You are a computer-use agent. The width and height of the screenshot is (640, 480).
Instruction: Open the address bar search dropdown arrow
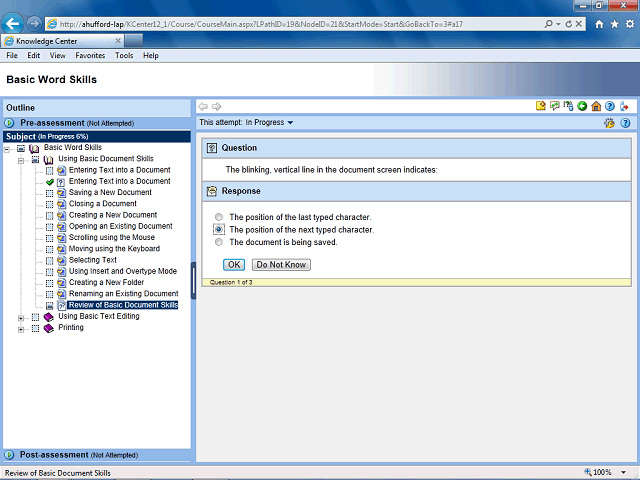tap(558, 24)
